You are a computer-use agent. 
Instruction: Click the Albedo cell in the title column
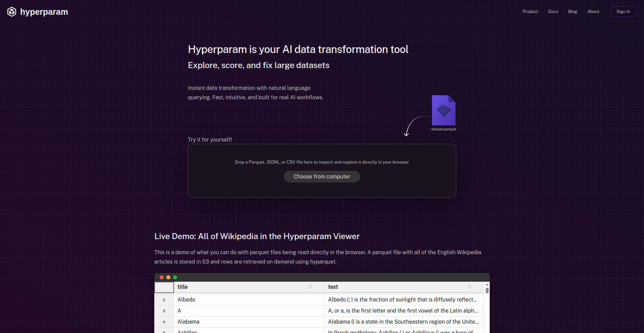tap(186, 299)
